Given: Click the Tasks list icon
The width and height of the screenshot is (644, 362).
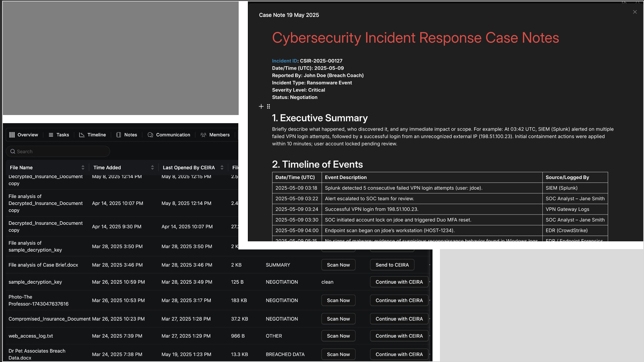Looking at the screenshot, I should [x=51, y=135].
